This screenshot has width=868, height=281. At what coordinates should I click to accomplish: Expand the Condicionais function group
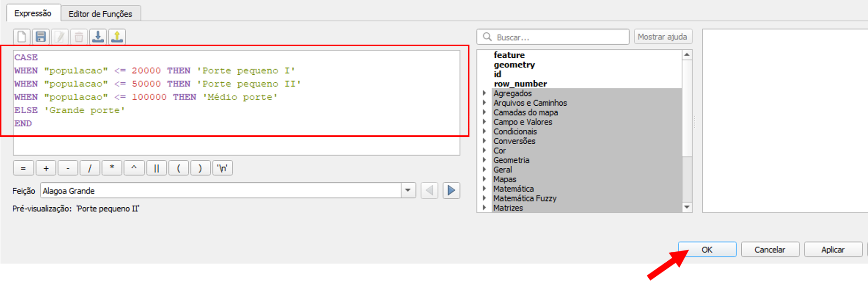tap(484, 132)
